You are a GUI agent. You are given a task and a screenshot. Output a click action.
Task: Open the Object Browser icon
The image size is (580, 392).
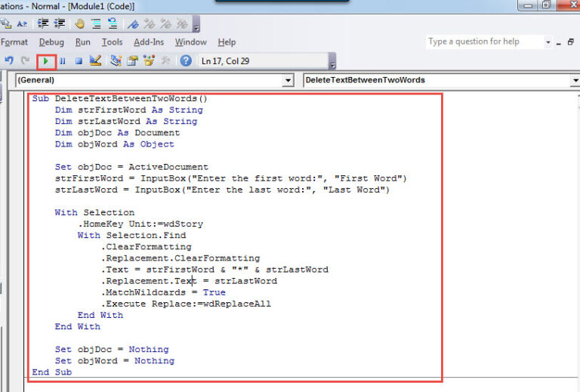tap(149, 60)
